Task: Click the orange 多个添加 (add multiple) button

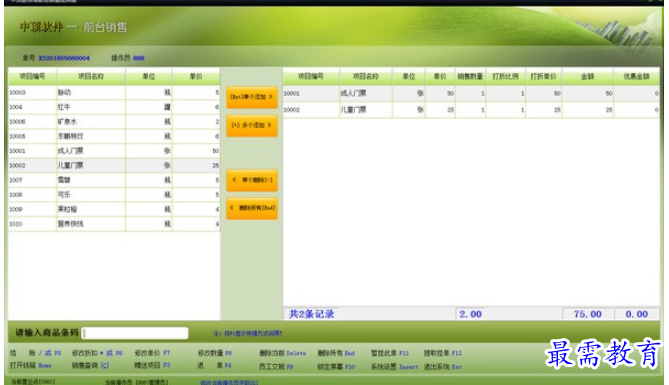Action: pos(252,125)
